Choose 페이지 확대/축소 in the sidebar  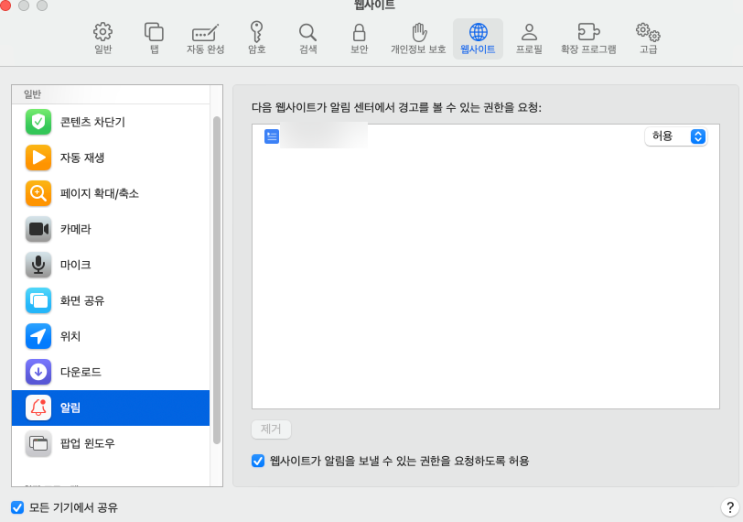coord(111,193)
